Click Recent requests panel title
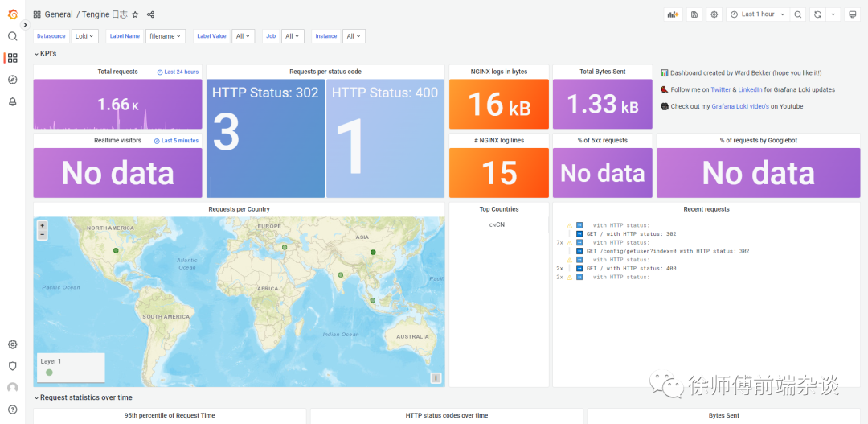The height and width of the screenshot is (424, 868). coord(706,209)
